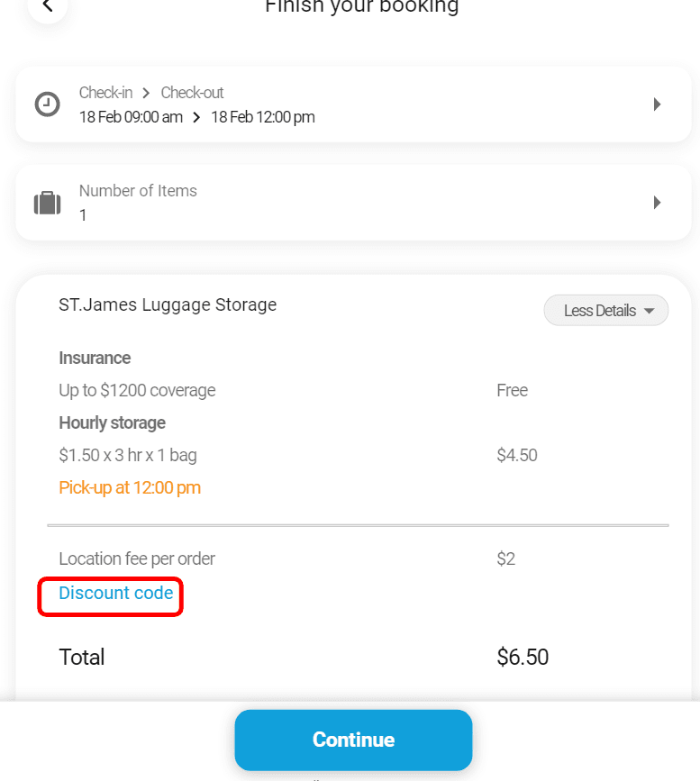Click the Hourly storage heading
This screenshot has width=700, height=781.
[113, 422]
